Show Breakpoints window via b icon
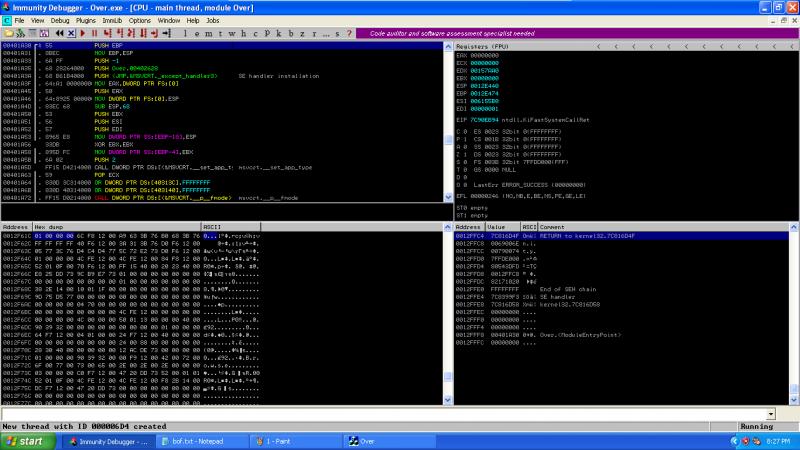Image resolution: width=800 pixels, height=450 pixels. [x=290, y=33]
